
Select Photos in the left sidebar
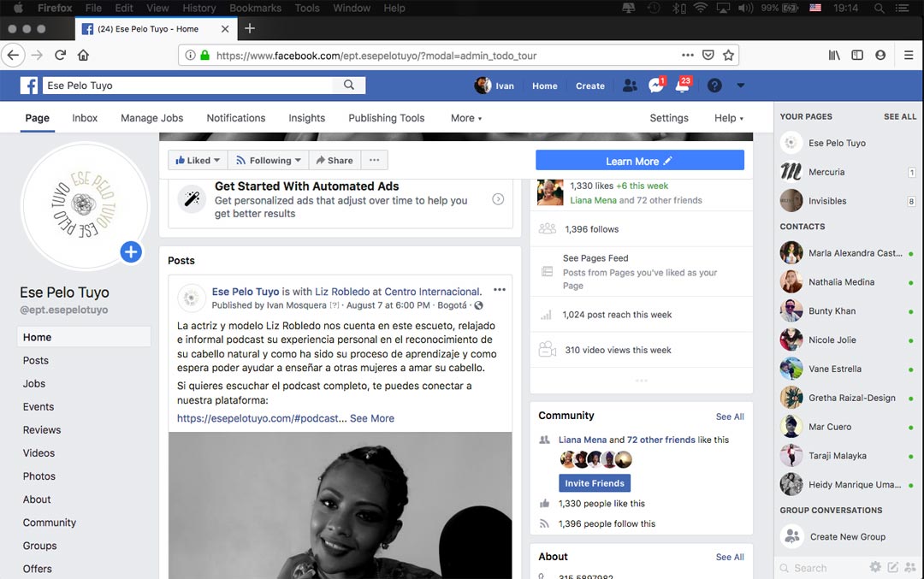pyautogui.click(x=39, y=476)
